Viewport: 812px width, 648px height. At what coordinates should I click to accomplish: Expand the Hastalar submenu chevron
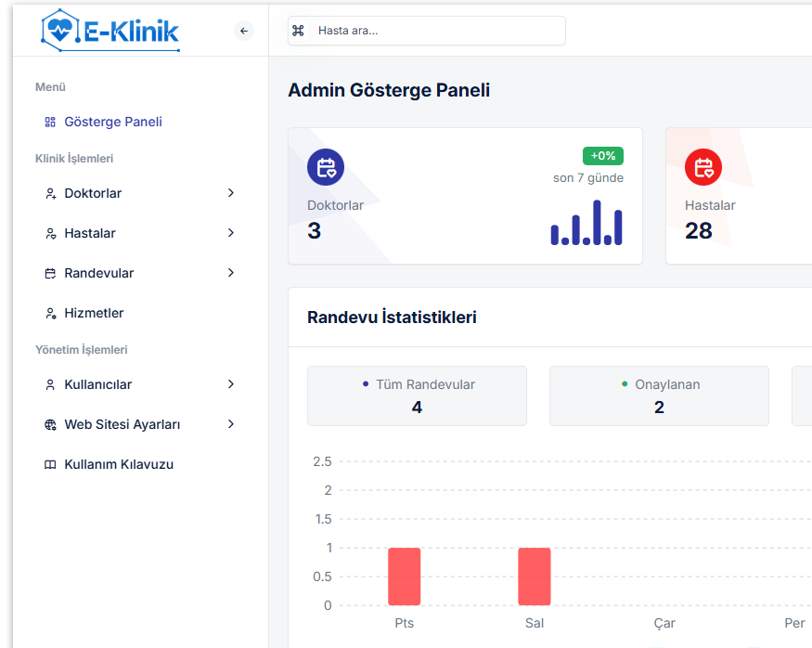click(231, 233)
